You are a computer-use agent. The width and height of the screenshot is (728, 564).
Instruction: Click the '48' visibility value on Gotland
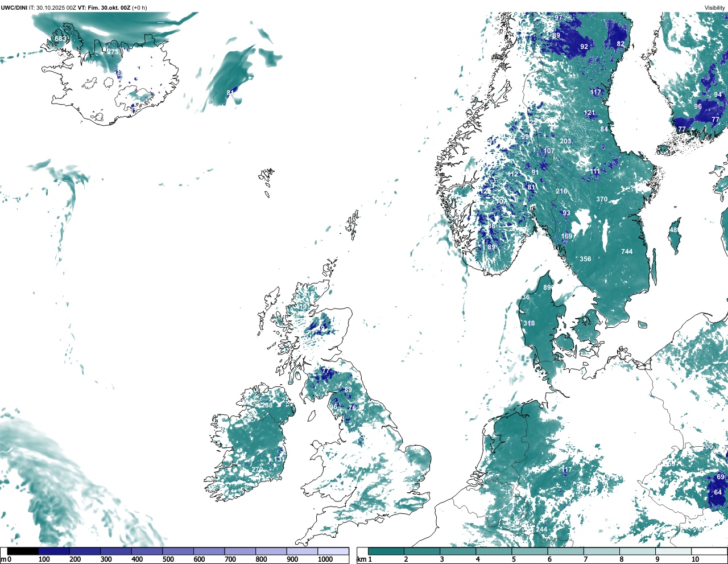pos(674,230)
